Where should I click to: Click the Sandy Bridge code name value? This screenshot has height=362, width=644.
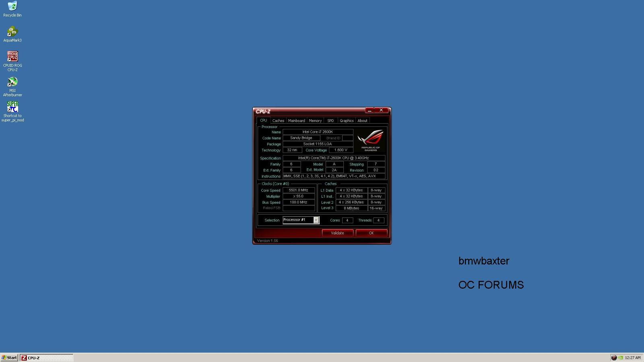[x=301, y=138]
